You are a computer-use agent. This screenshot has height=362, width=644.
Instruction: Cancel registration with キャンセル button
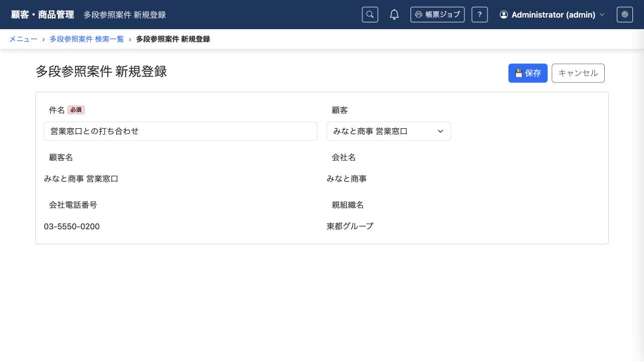pyautogui.click(x=578, y=73)
